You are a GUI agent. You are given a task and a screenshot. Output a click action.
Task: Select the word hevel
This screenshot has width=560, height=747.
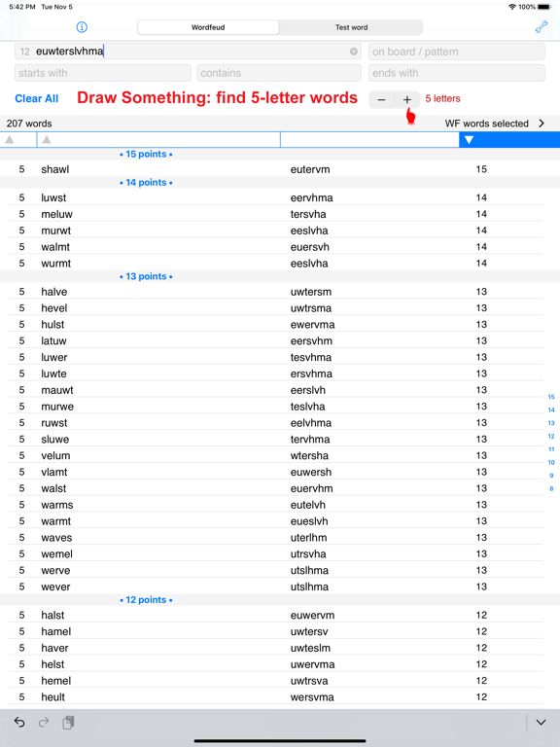53,307
